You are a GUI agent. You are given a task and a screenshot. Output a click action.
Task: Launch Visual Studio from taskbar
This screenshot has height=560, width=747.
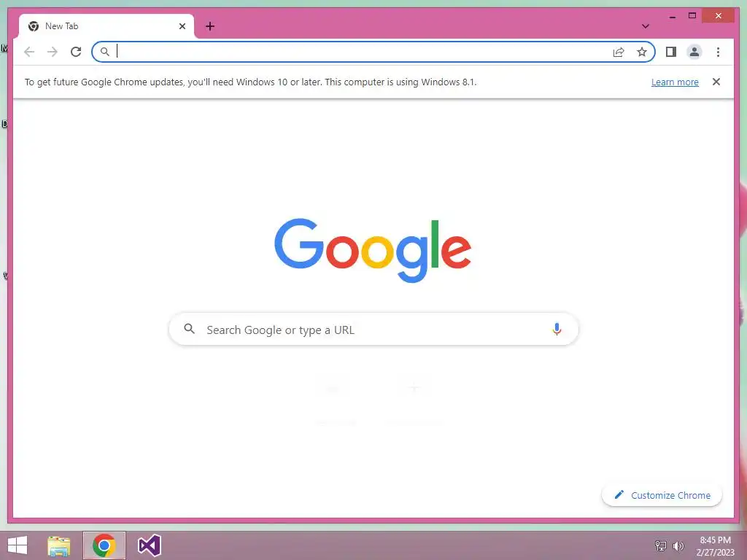coord(149,545)
